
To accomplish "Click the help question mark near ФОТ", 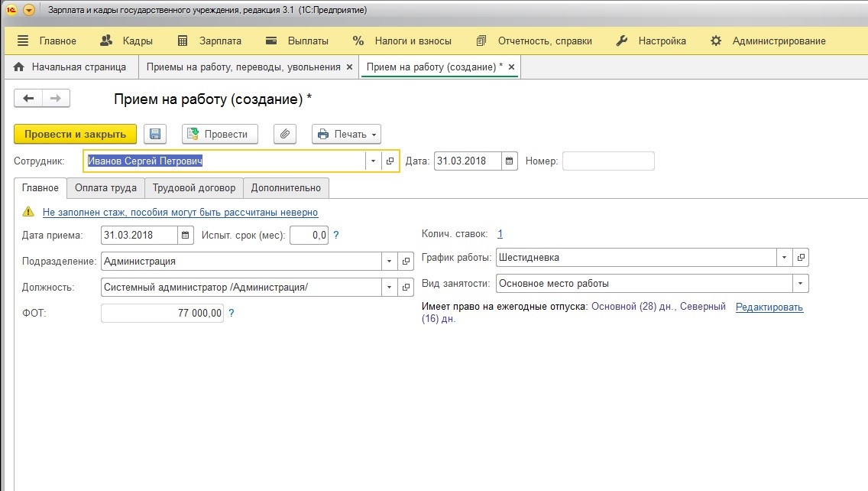I will [232, 313].
